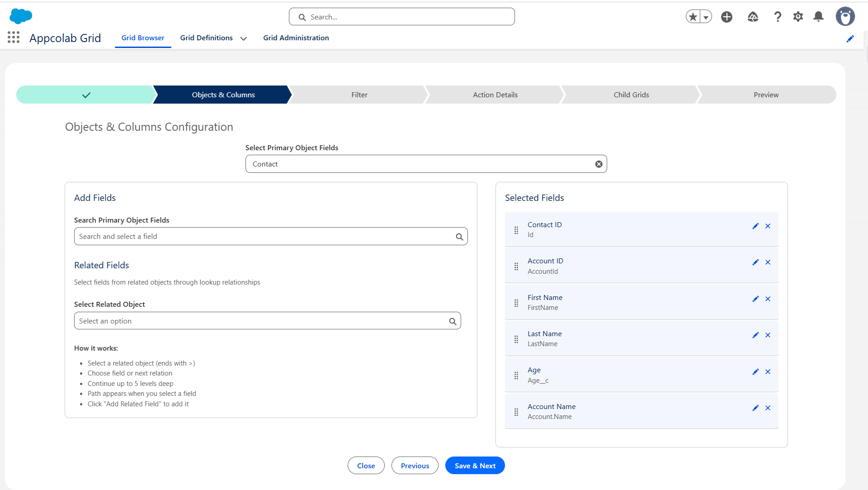Image resolution: width=868 pixels, height=490 pixels.
Task: Grab the Account Name drag handle
Action: [x=516, y=412]
